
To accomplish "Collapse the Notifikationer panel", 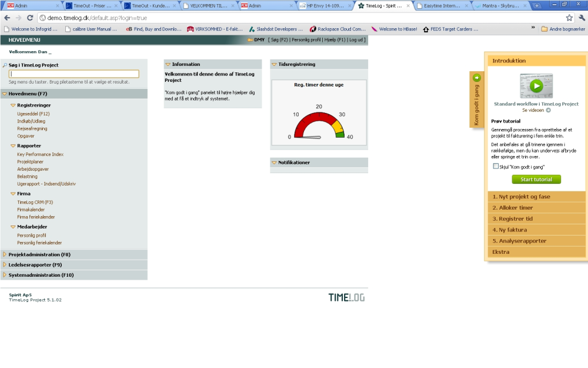I will click(x=274, y=163).
